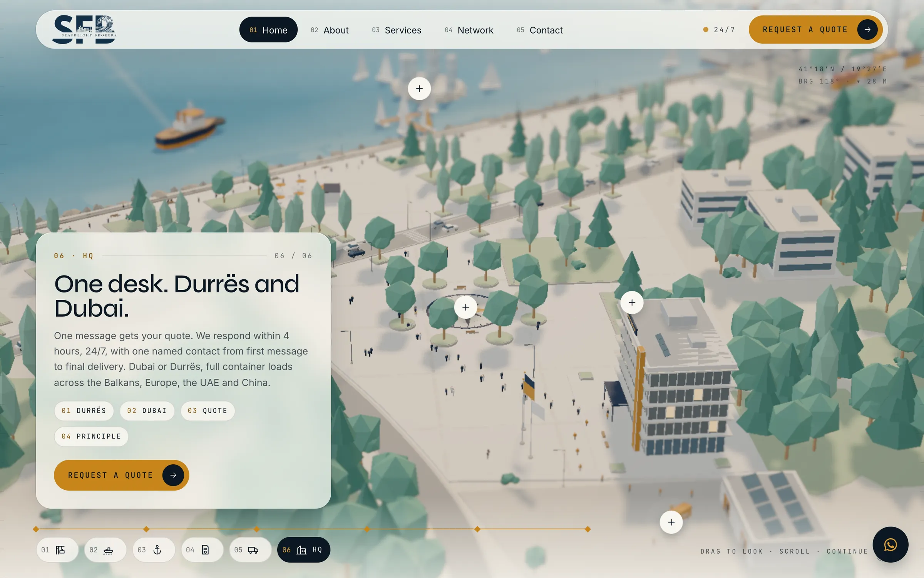The image size is (924, 578).
Task: Click the Request a Quote button in the header
Action: pyautogui.click(x=815, y=30)
